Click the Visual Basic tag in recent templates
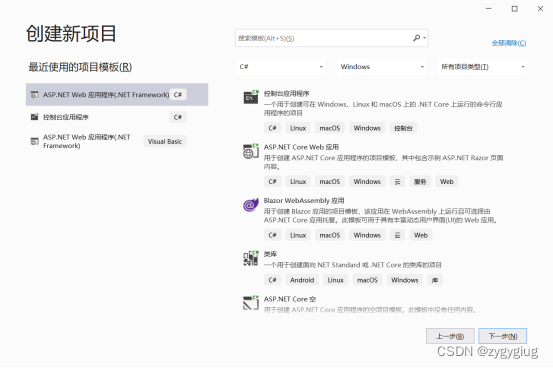 (x=165, y=141)
